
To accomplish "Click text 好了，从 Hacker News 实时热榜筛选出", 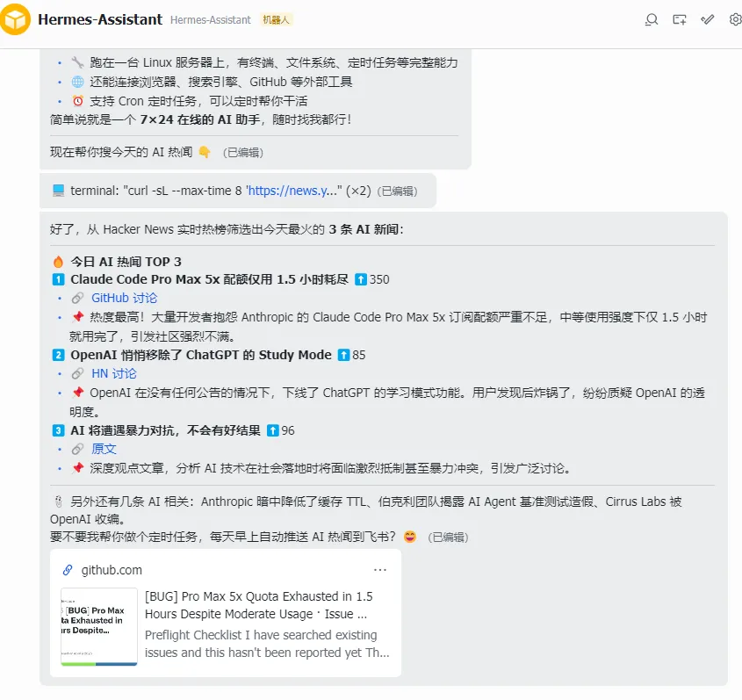I will pos(187,229).
